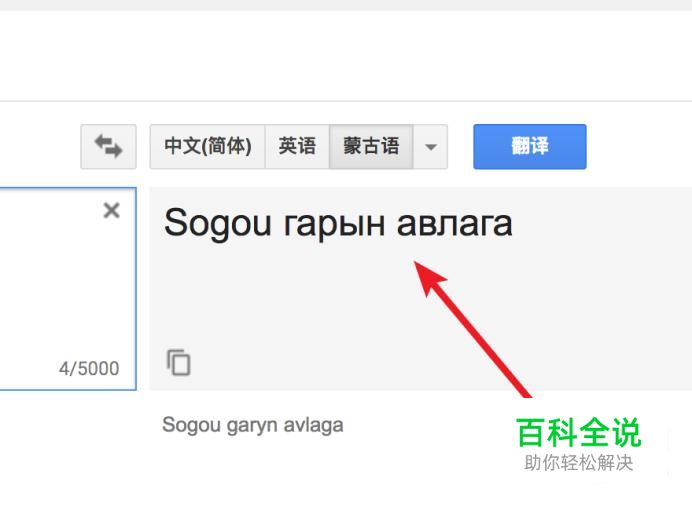Clear the source text box
The height and width of the screenshot is (507, 692).
[x=112, y=210]
